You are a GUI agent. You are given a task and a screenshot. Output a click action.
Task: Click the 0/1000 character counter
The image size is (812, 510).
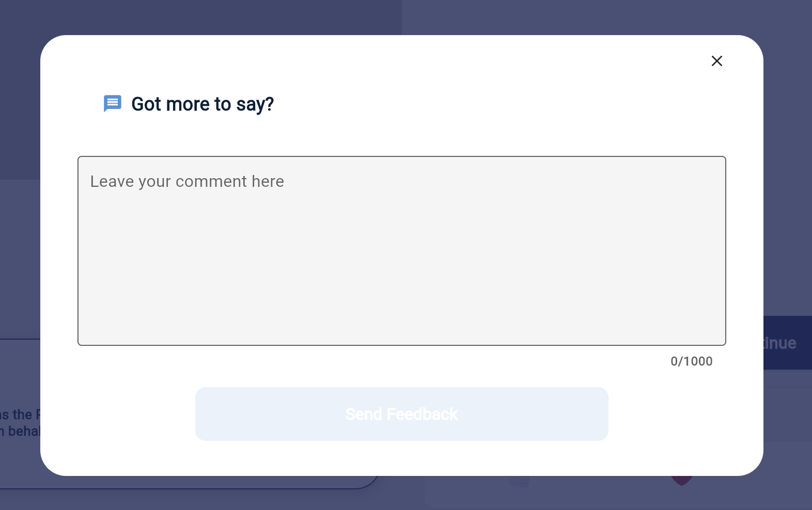click(x=691, y=361)
